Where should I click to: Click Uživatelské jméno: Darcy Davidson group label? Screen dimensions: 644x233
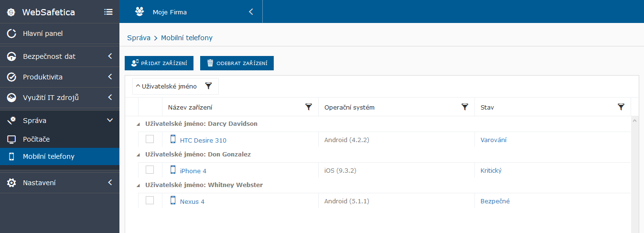[201, 124]
